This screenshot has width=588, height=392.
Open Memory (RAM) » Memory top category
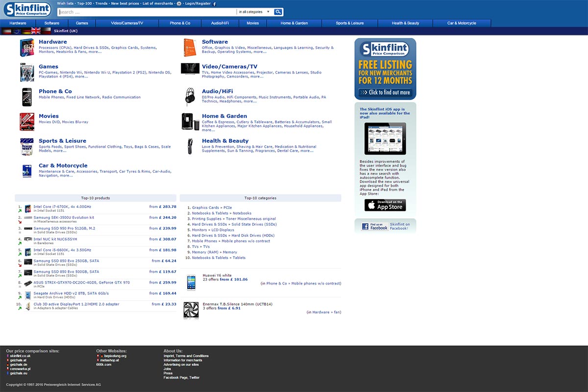(x=215, y=252)
